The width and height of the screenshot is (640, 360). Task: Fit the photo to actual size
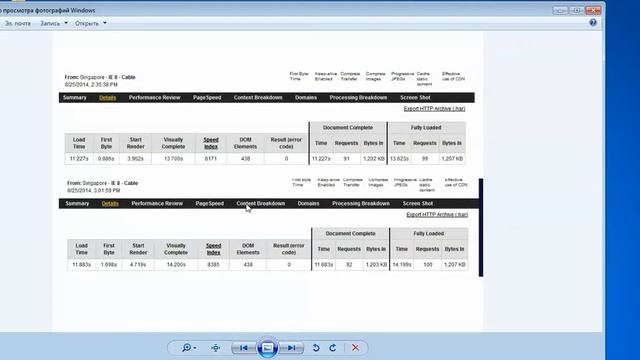click(x=216, y=348)
